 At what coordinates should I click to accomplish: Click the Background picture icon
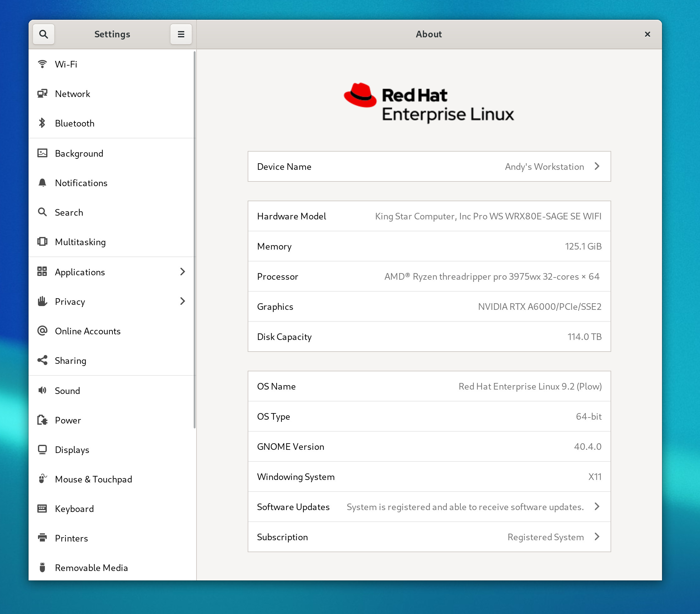pos(42,153)
